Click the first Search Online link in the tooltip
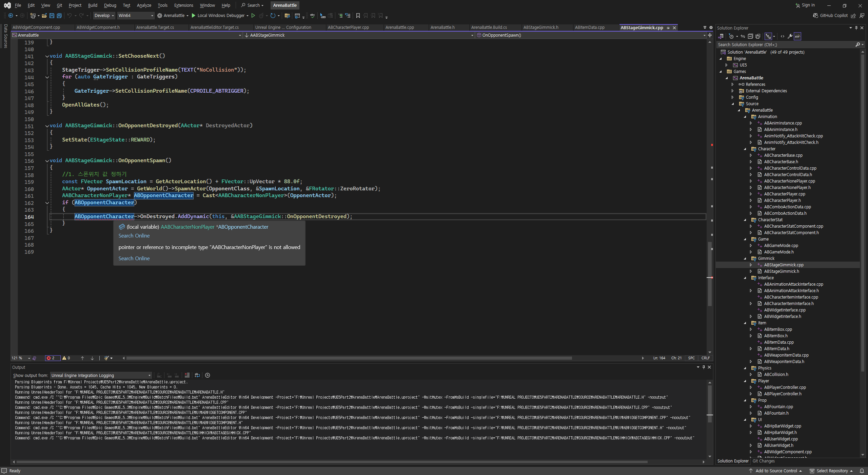Viewport: 868px width, 475px height. click(134, 236)
